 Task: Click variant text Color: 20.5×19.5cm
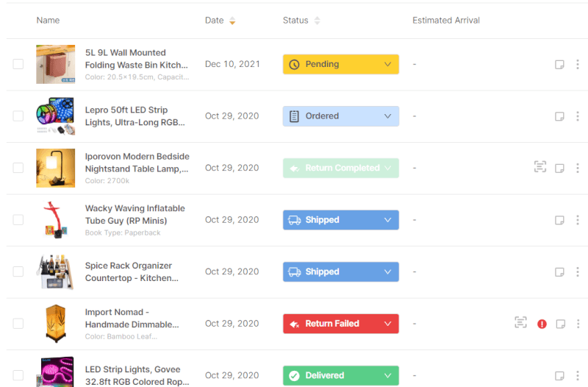(x=137, y=77)
